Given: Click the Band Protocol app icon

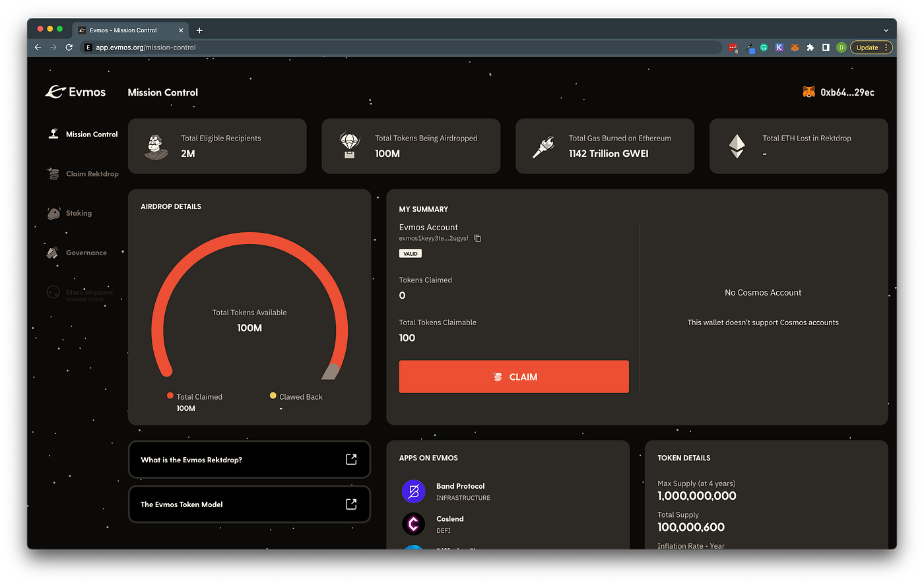Looking at the screenshot, I should [414, 491].
